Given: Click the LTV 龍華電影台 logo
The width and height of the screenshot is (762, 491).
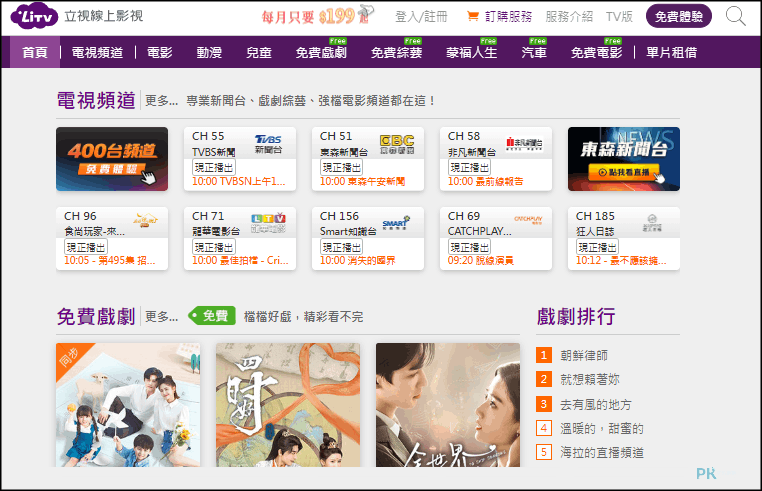Looking at the screenshot, I should [x=268, y=223].
